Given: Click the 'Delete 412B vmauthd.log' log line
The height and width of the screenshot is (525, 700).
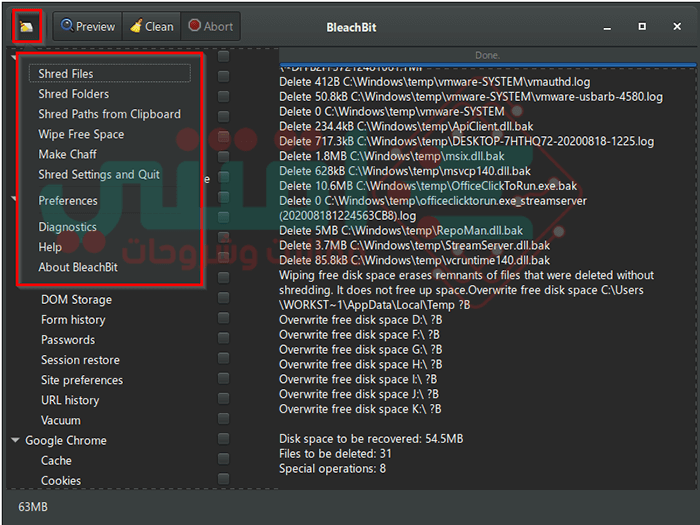Looking at the screenshot, I should point(435,82).
